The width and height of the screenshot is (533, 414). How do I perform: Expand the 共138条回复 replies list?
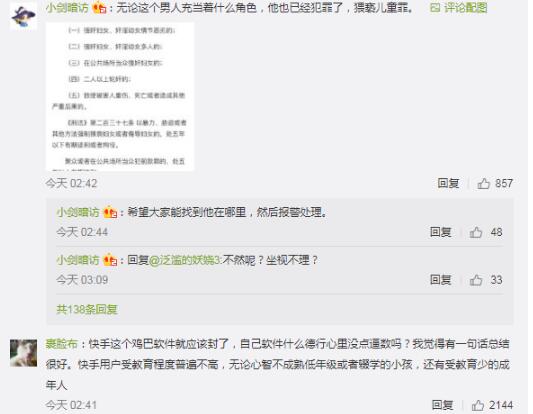(87, 309)
